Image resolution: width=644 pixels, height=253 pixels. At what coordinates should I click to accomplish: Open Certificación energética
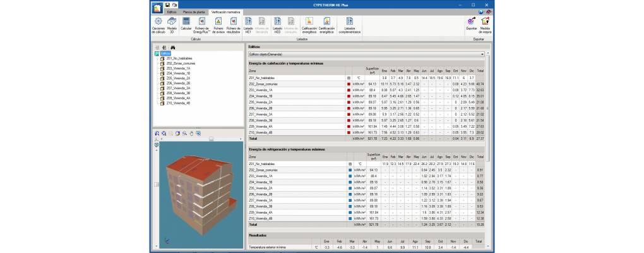click(x=326, y=25)
